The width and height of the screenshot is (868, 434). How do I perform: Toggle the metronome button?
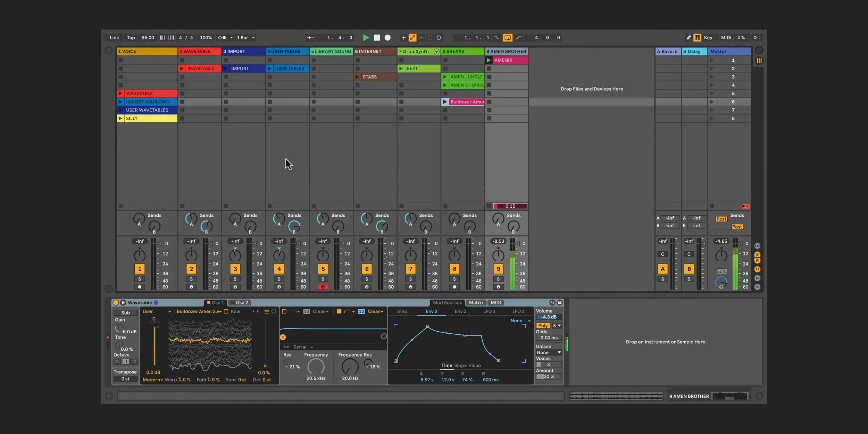tap(222, 37)
